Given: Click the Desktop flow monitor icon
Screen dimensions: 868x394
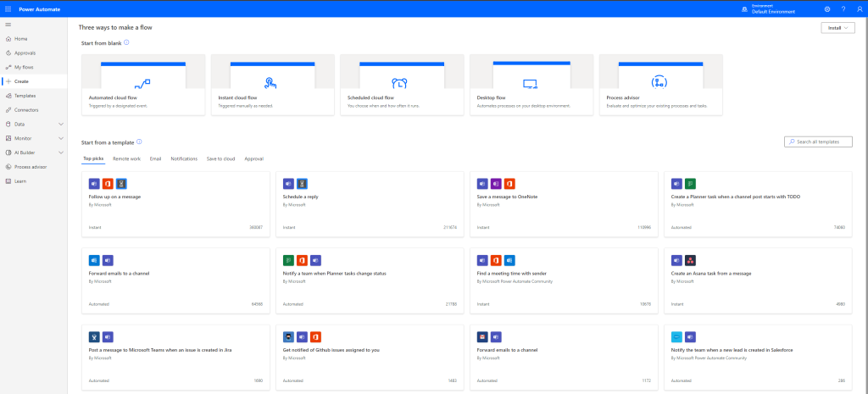Looking at the screenshot, I should tap(530, 84).
